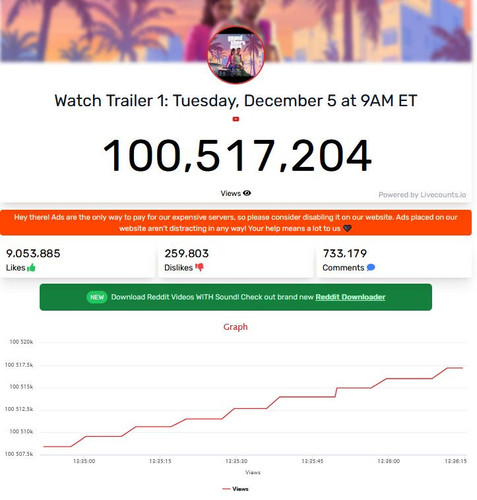Click the 733.179 comments count
Screen dimensions: 477x500
pyautogui.click(x=345, y=253)
